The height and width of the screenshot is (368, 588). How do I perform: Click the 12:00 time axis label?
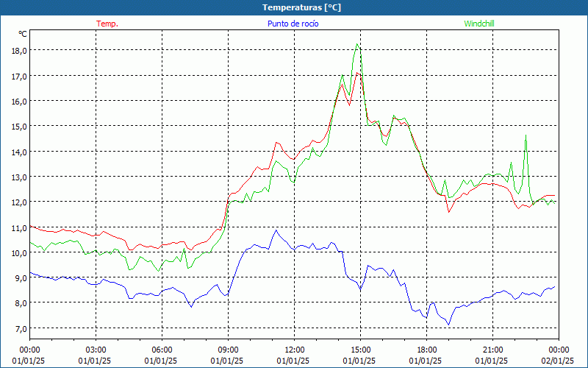point(294,350)
